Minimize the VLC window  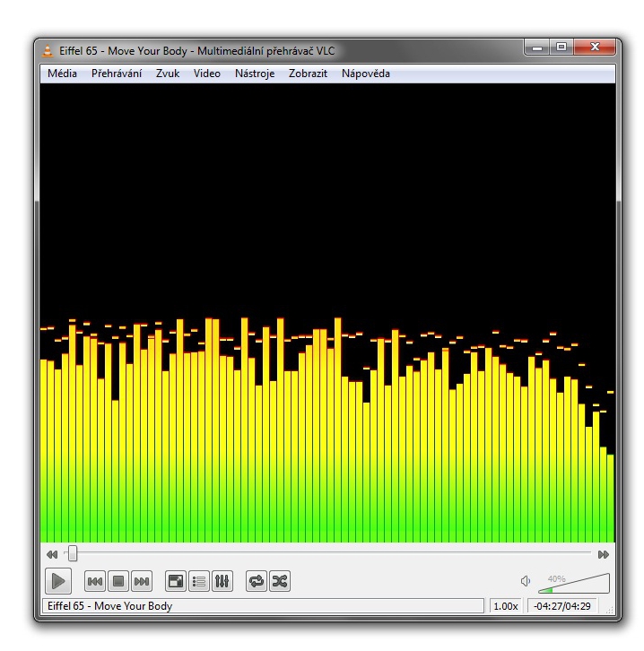click(x=537, y=47)
